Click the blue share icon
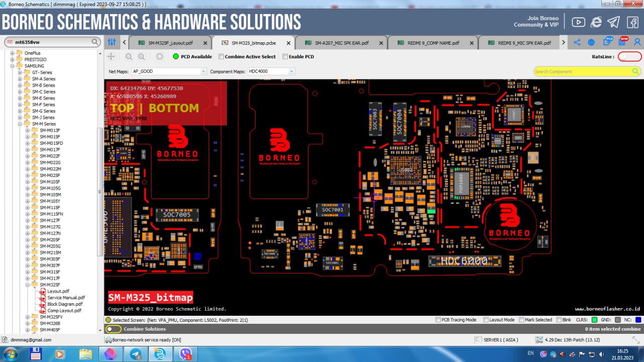Viewport: 644px width, 362px height. tap(577, 43)
